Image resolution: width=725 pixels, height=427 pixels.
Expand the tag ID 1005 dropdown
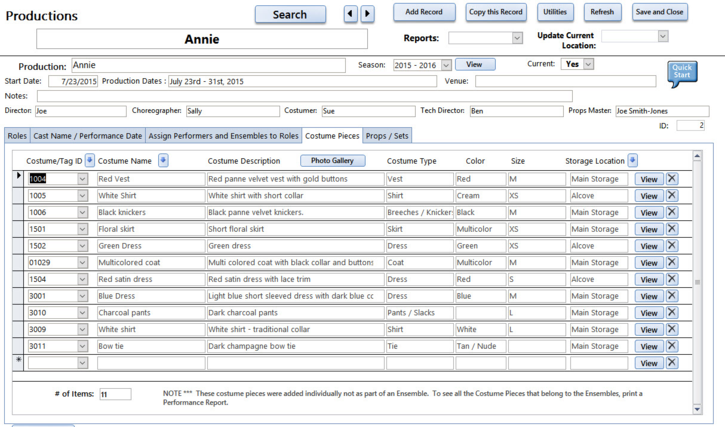tap(82, 195)
